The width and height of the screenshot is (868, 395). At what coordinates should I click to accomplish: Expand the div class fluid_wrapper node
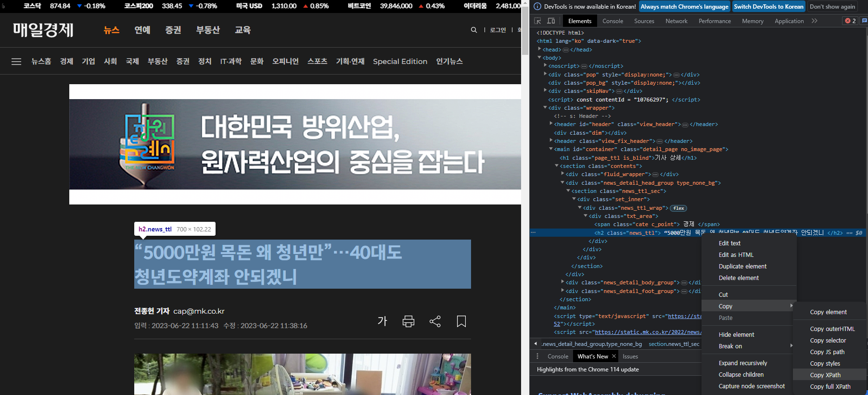[562, 174]
